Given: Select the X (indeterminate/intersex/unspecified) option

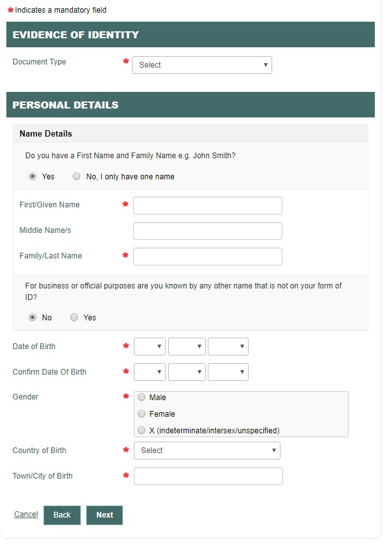Looking at the screenshot, I should (x=141, y=430).
